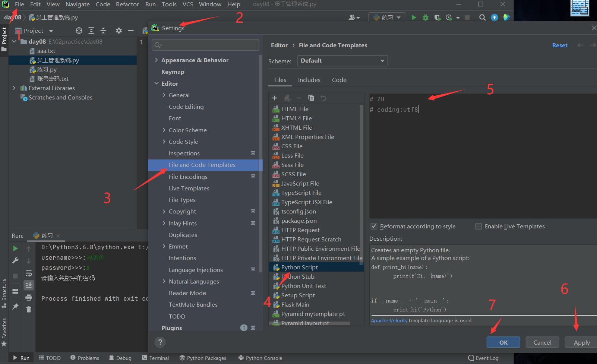Click Collapse All icon in Project panel

pos(103,31)
